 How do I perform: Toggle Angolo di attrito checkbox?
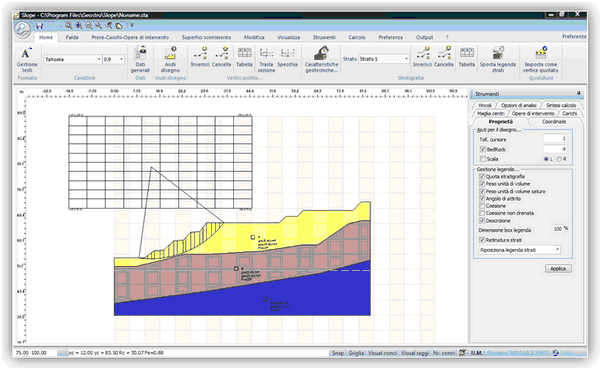pos(482,199)
